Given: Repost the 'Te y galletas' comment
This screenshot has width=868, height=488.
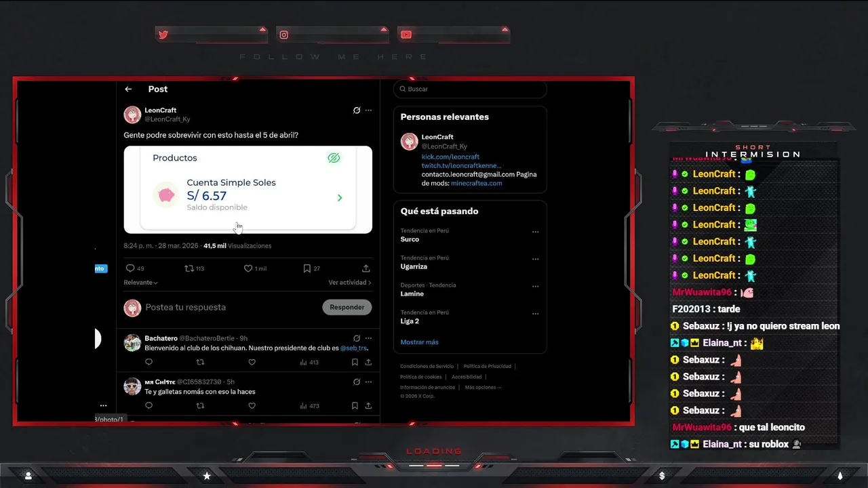Looking at the screenshot, I should click(200, 406).
